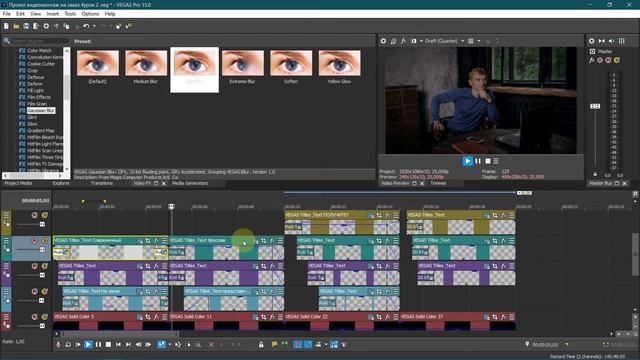The image size is (640, 360).
Task: Open a project with the folder icon
Action: 16,26
